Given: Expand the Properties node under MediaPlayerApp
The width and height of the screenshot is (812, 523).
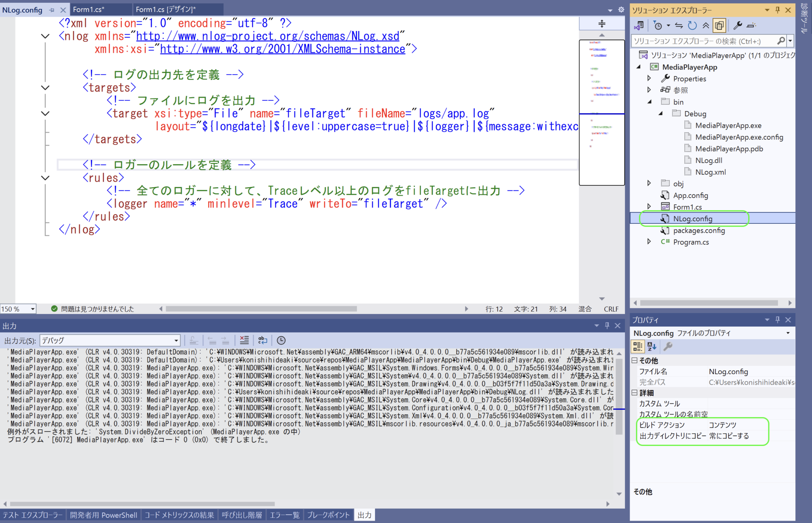Looking at the screenshot, I should 649,78.
